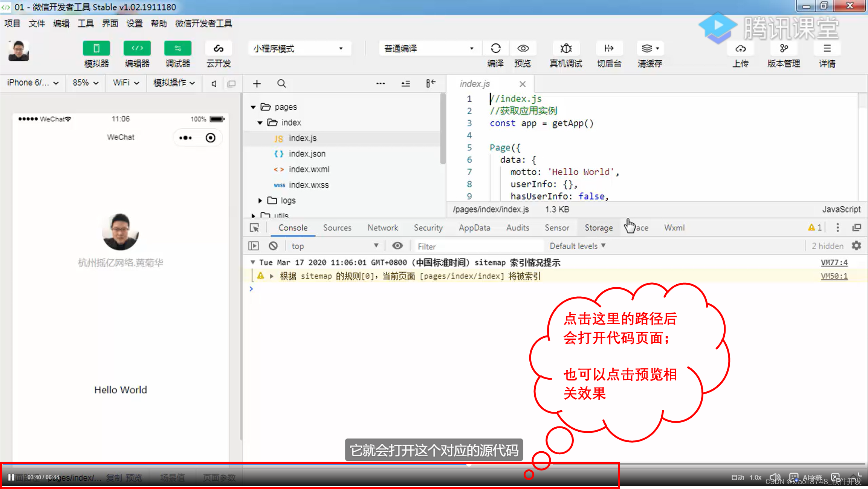Open the compile mode (普通编译) dropdown
This screenshot has width=868, height=489.
coord(430,49)
